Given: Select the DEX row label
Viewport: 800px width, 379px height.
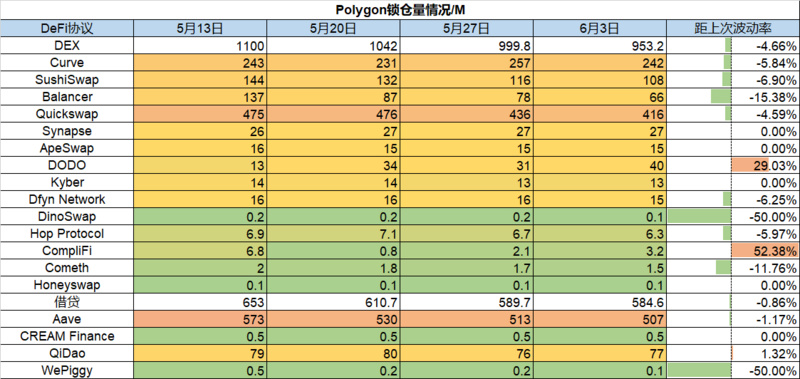Looking at the screenshot, I should 67,46.
